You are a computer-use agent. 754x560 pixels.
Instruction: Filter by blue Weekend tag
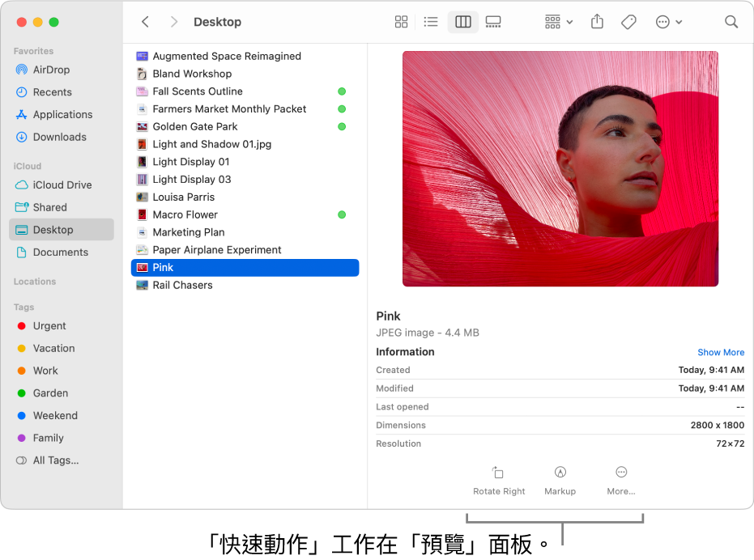[x=61, y=415]
